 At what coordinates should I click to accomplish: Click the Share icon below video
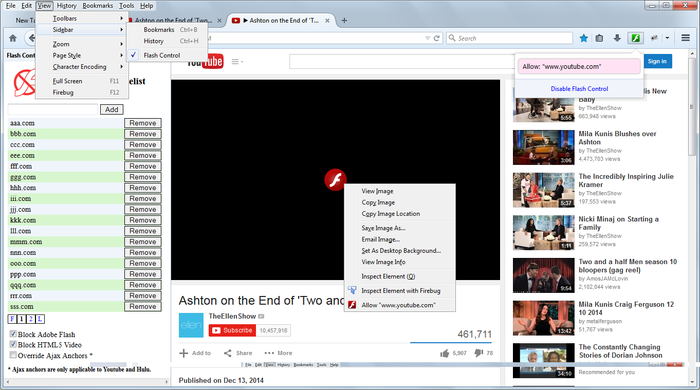click(228, 353)
